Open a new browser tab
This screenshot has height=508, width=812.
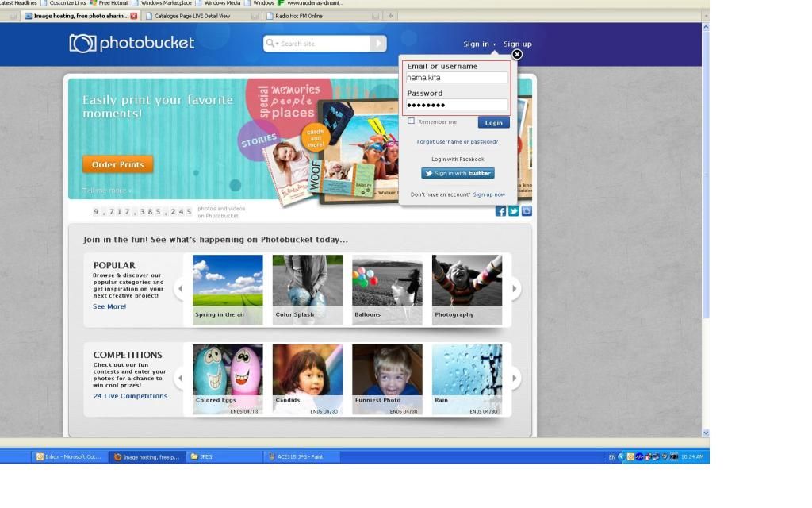[x=390, y=16]
